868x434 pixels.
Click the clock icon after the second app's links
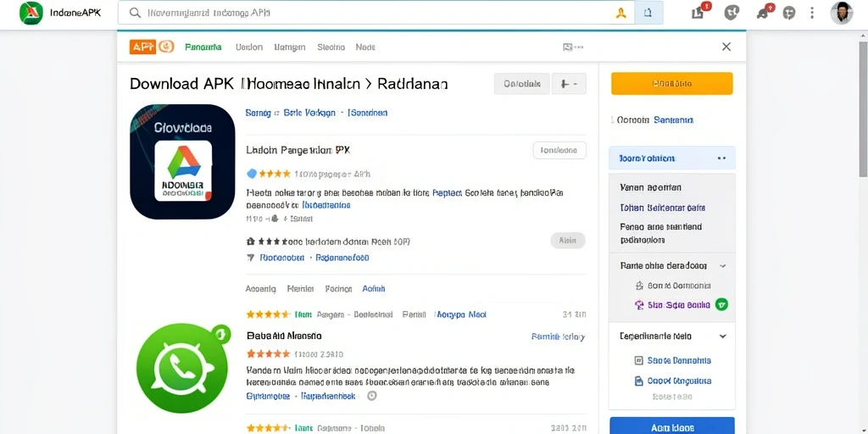[x=372, y=396]
